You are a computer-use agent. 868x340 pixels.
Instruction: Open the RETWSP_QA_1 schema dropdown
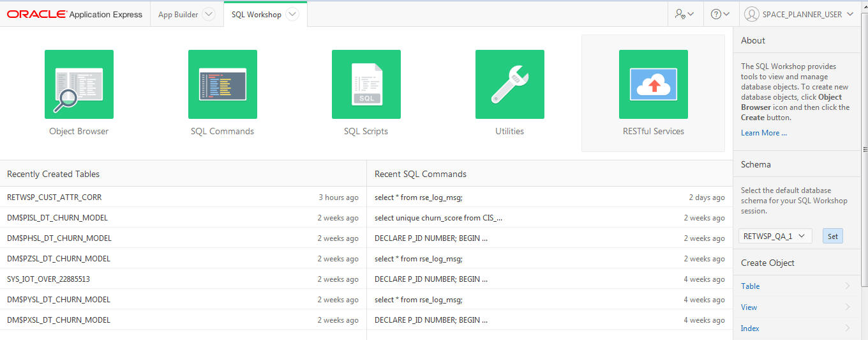point(775,236)
